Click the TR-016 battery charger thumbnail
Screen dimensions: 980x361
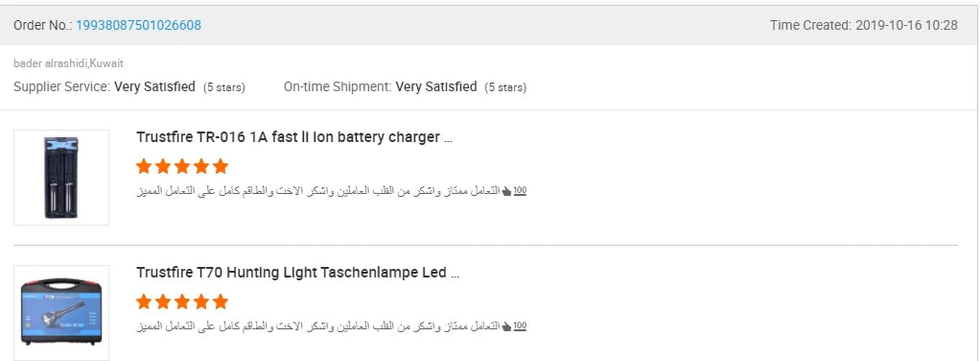(x=61, y=178)
